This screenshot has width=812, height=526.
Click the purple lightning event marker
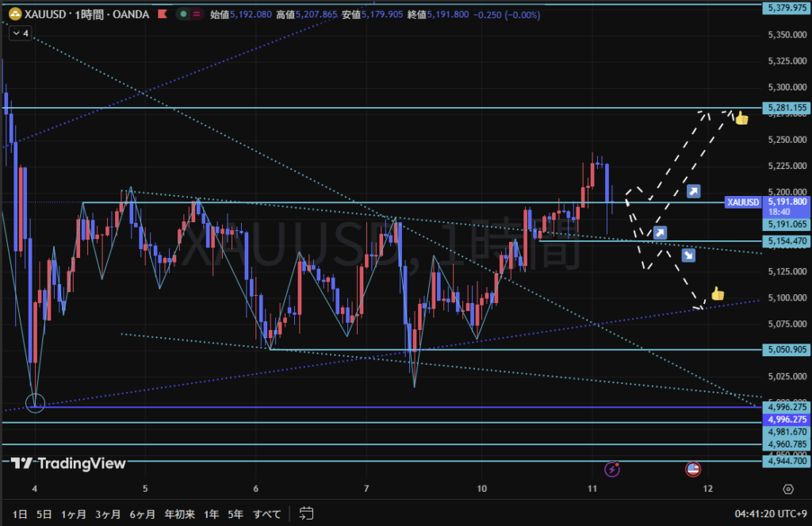pos(612,470)
